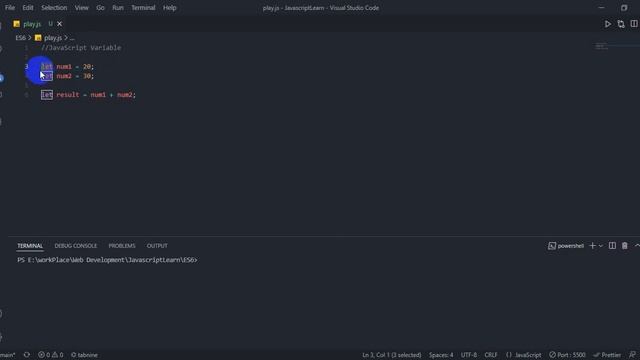This screenshot has height=360, width=640.
Task: Create a new terminal with the plus icon
Action: (593, 246)
